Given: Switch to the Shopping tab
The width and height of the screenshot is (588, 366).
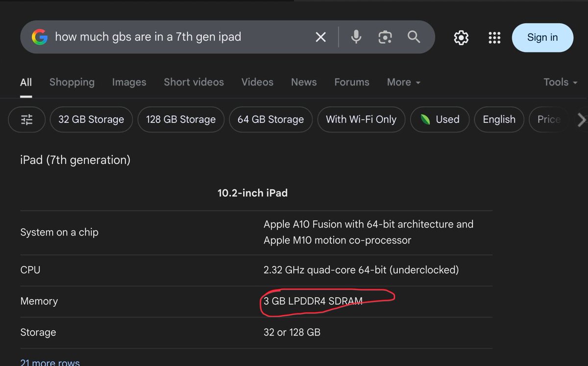Looking at the screenshot, I should coord(72,82).
